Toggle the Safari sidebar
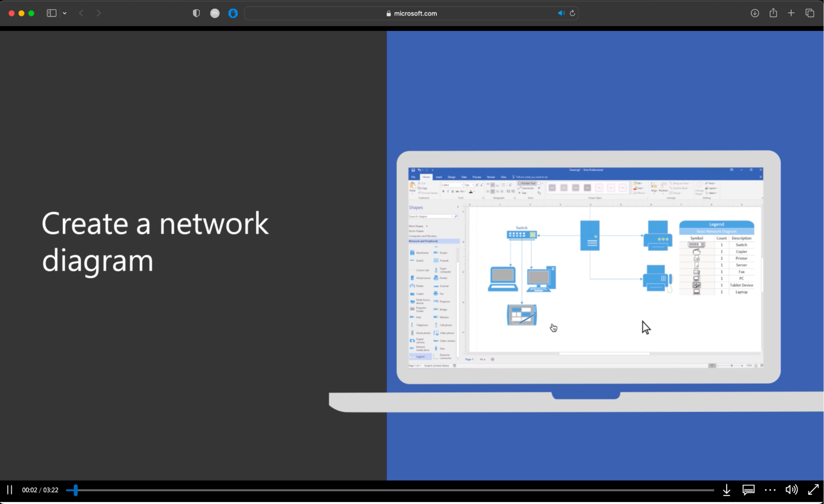824x504 pixels. pos(51,13)
